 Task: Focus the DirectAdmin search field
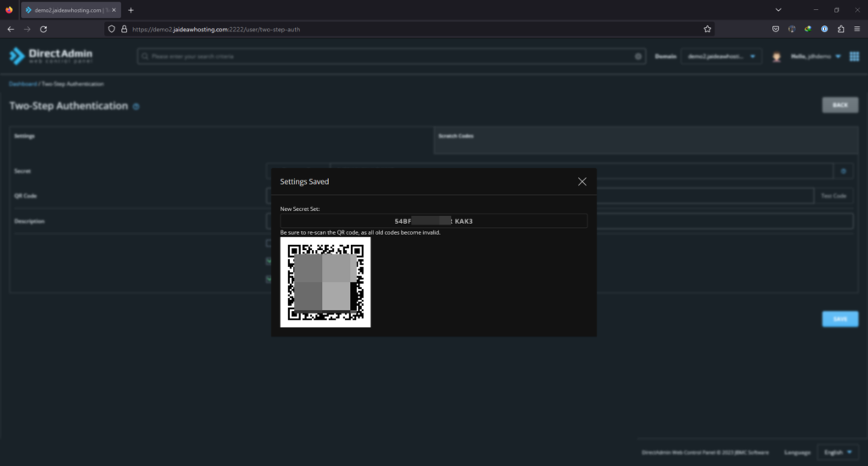(391, 56)
